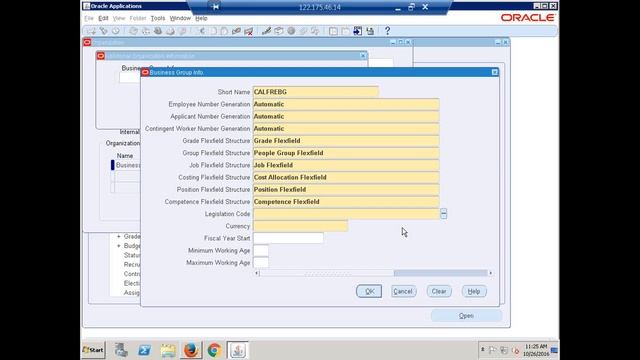Click the Legislation Code field
This screenshot has width=640, height=360.
pyautogui.click(x=346, y=214)
